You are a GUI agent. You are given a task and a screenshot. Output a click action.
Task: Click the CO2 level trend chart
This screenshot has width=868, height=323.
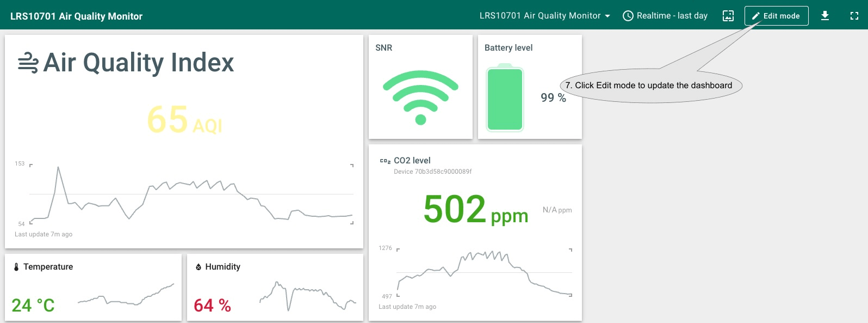click(x=484, y=272)
